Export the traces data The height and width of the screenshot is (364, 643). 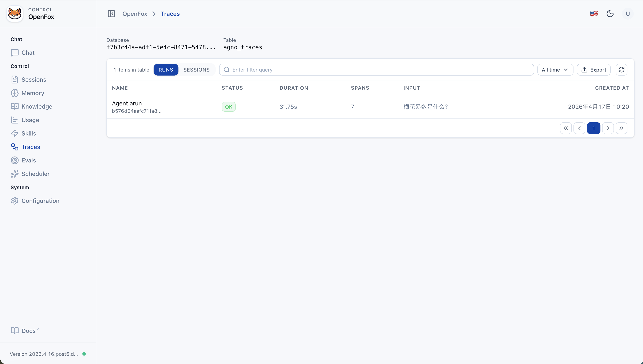pyautogui.click(x=594, y=69)
